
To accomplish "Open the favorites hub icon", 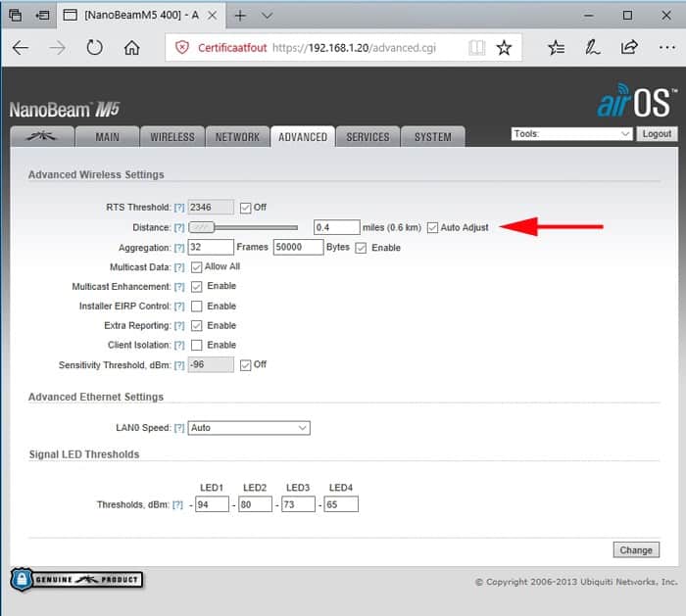I will (x=556, y=47).
